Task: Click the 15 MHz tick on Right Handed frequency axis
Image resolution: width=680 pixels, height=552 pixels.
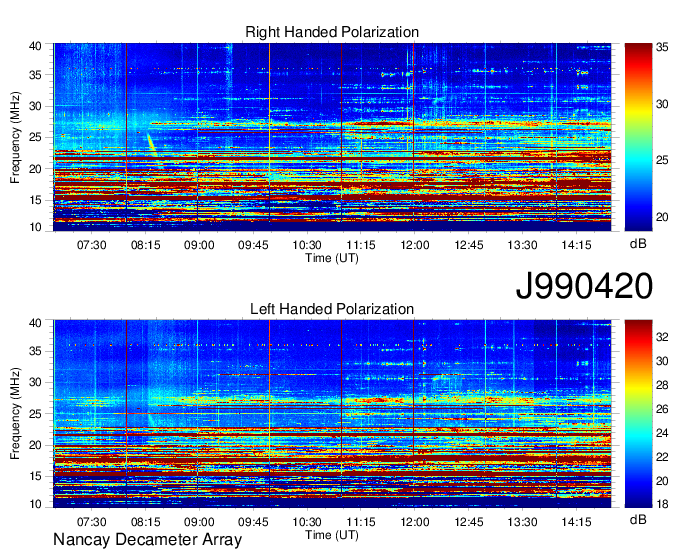Action: (x=35, y=200)
